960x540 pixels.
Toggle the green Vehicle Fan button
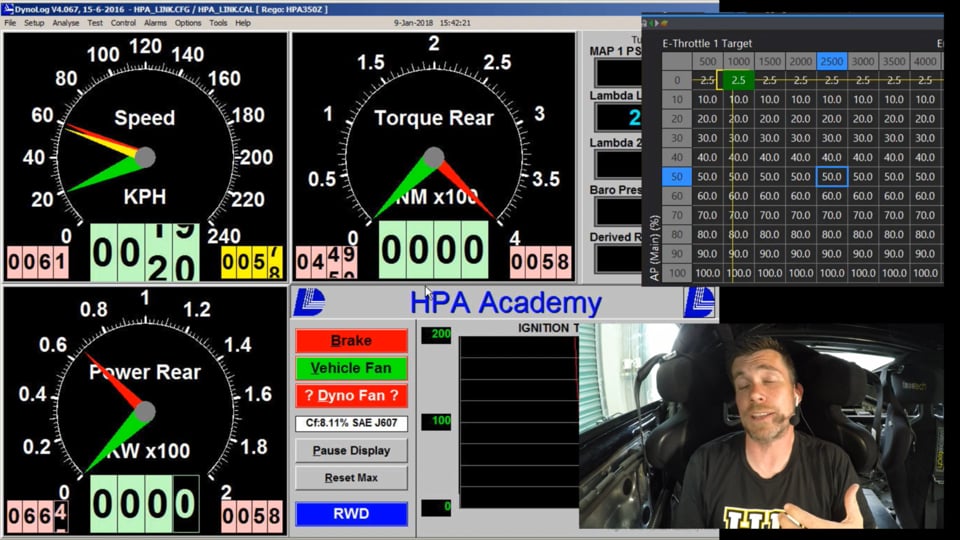coord(351,368)
